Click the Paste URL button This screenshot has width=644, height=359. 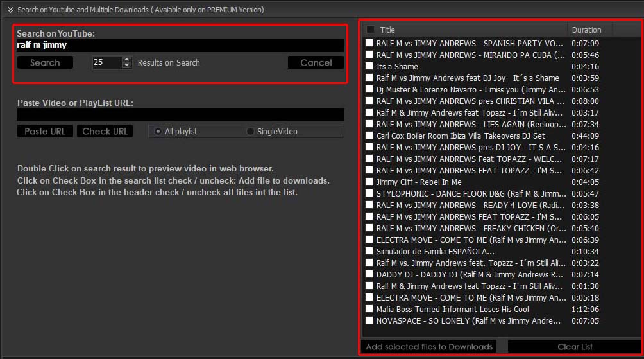pyautogui.click(x=45, y=131)
